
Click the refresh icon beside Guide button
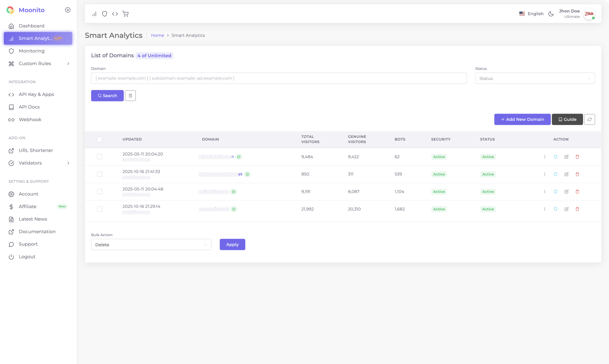[x=589, y=119]
